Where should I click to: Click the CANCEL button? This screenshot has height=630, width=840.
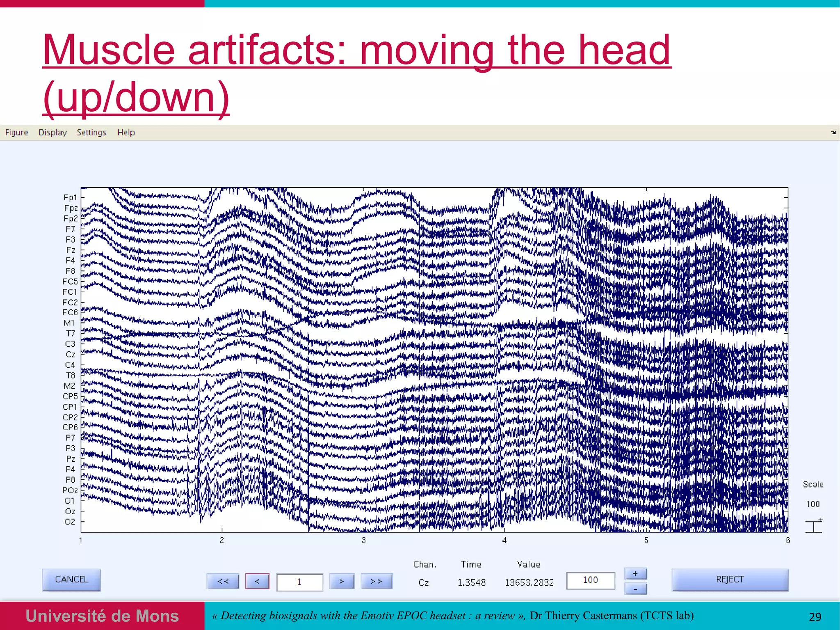click(71, 580)
